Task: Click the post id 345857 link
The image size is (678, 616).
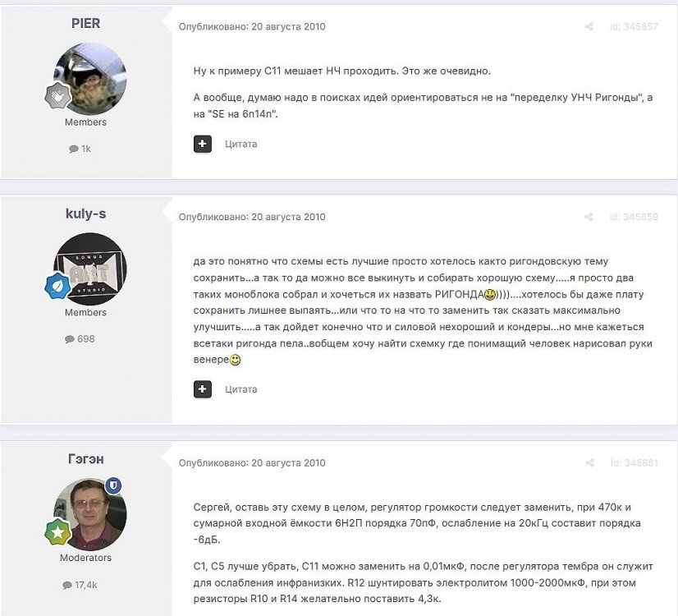Action: coord(634,27)
